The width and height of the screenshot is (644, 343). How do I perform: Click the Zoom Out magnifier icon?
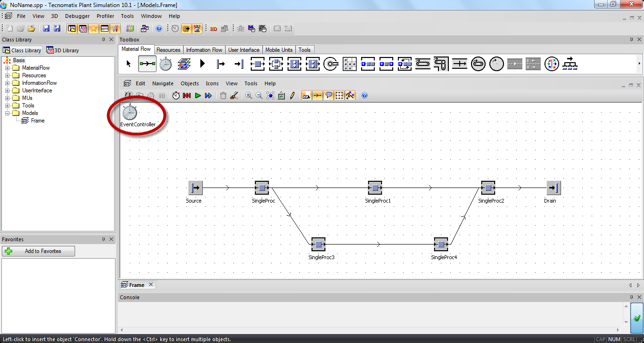point(259,96)
